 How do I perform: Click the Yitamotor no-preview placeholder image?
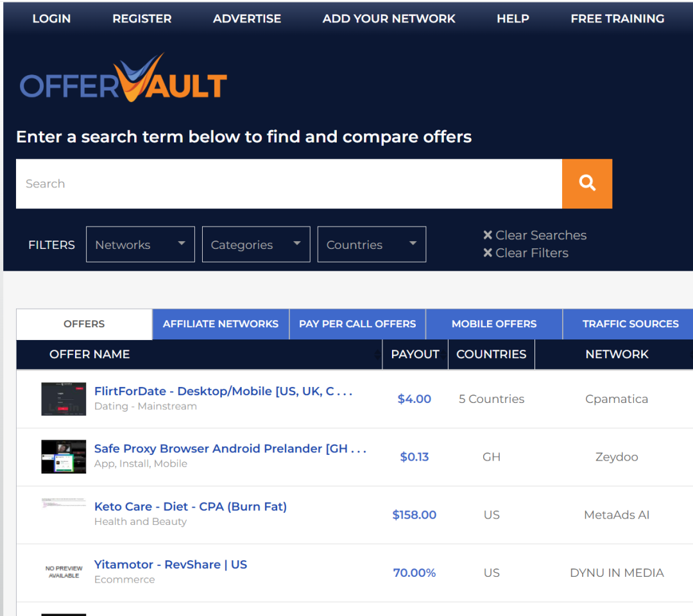click(x=64, y=572)
